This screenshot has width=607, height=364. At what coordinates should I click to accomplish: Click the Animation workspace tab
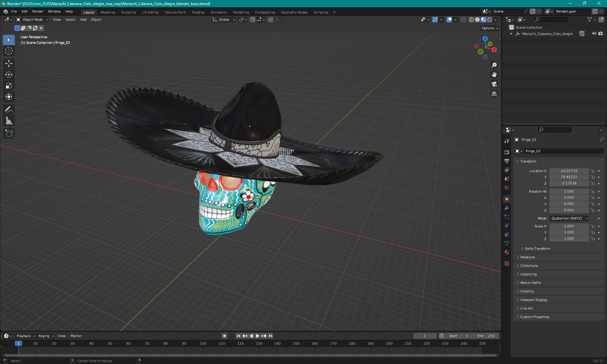coord(218,12)
